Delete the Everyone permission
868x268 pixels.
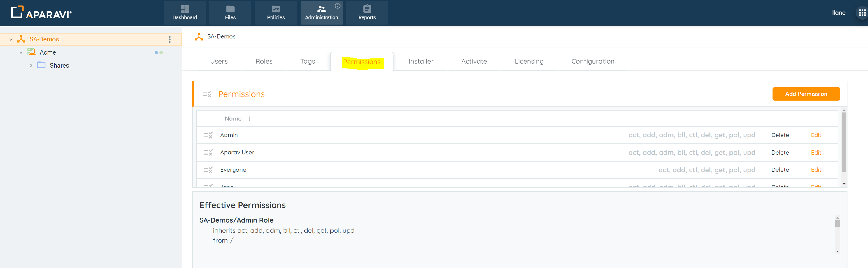coord(780,170)
